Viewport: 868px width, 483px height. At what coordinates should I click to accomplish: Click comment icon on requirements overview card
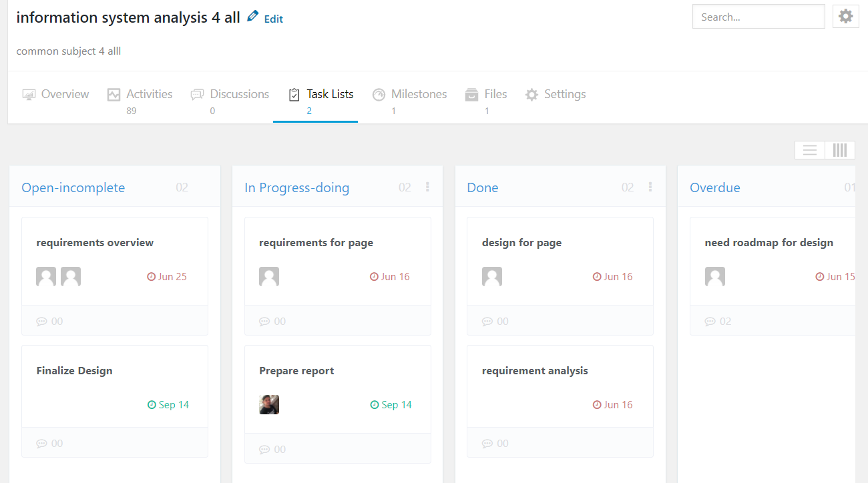click(x=42, y=322)
